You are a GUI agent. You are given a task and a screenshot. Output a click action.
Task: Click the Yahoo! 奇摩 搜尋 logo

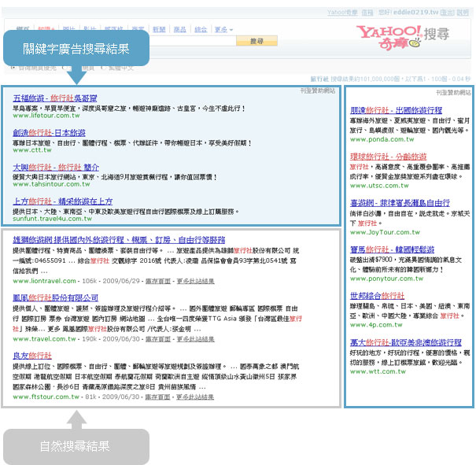(x=403, y=37)
